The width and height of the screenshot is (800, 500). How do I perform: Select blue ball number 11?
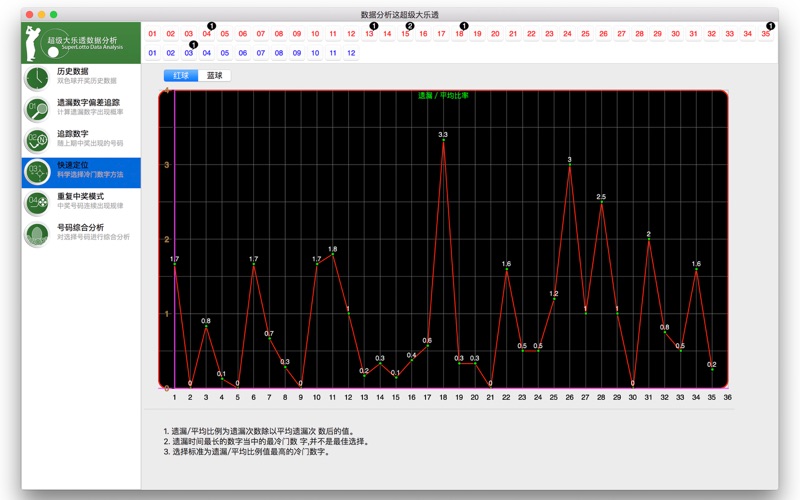333,53
